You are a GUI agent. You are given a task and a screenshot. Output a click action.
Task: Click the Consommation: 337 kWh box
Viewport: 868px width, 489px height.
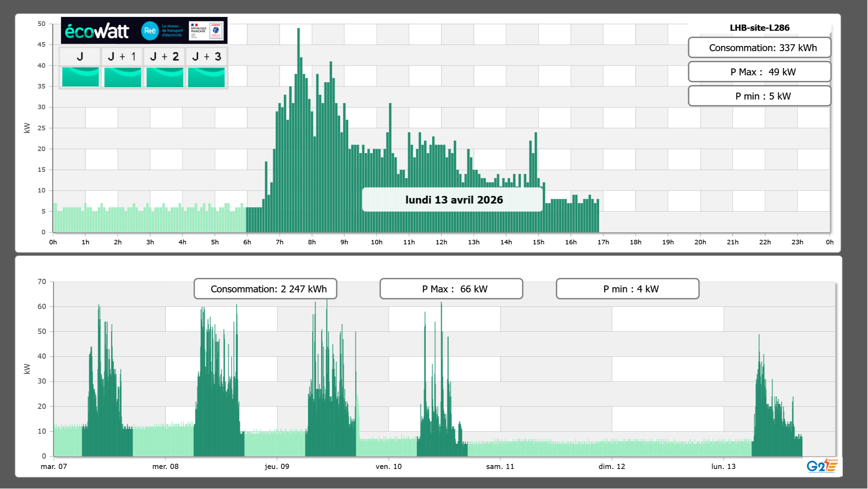(x=759, y=48)
